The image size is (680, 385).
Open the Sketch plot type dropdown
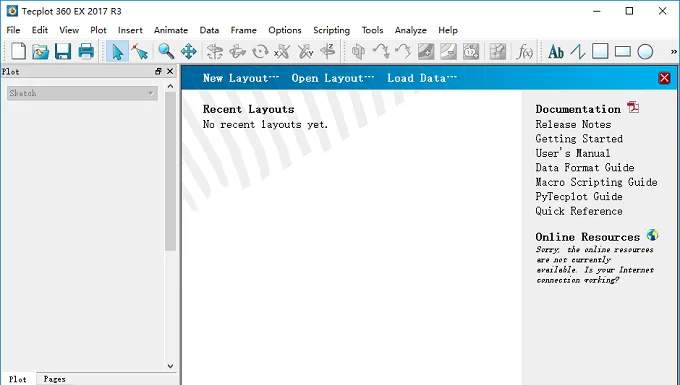pos(82,93)
